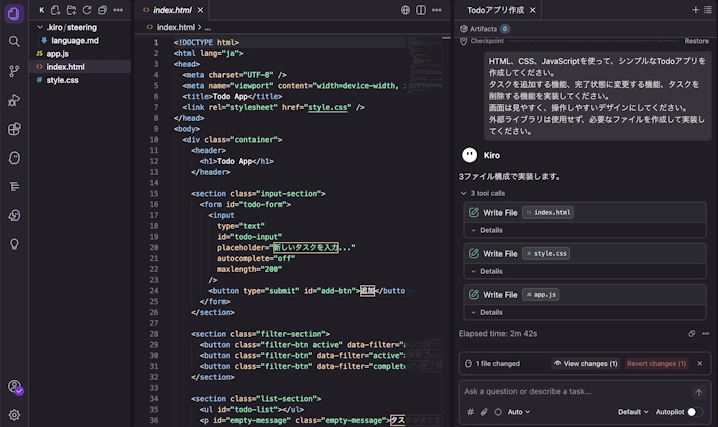Image resolution: width=718 pixels, height=427 pixels.
Task: Open the chat history list icon
Action: click(707, 10)
